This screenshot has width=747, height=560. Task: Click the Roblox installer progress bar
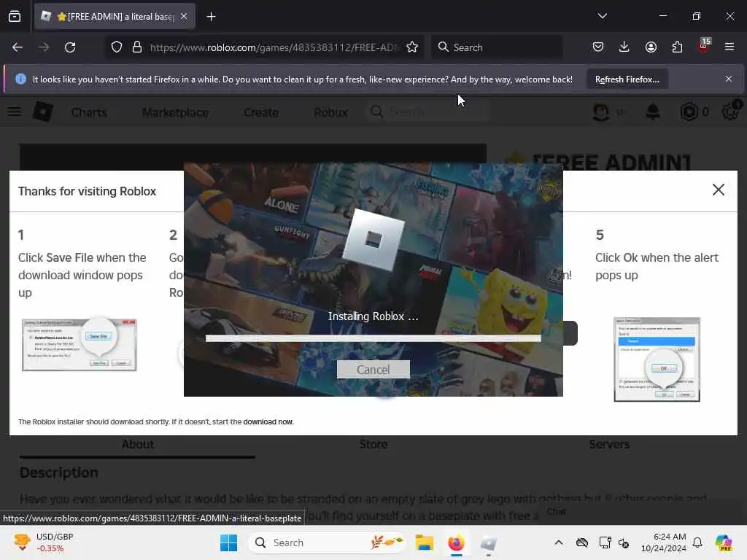373,338
